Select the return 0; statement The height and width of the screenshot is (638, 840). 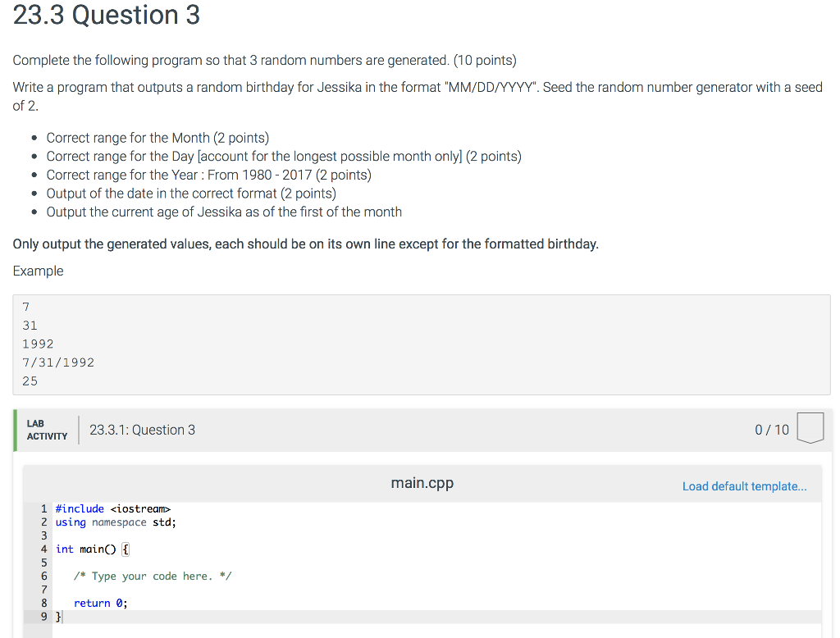pyautogui.click(x=100, y=603)
